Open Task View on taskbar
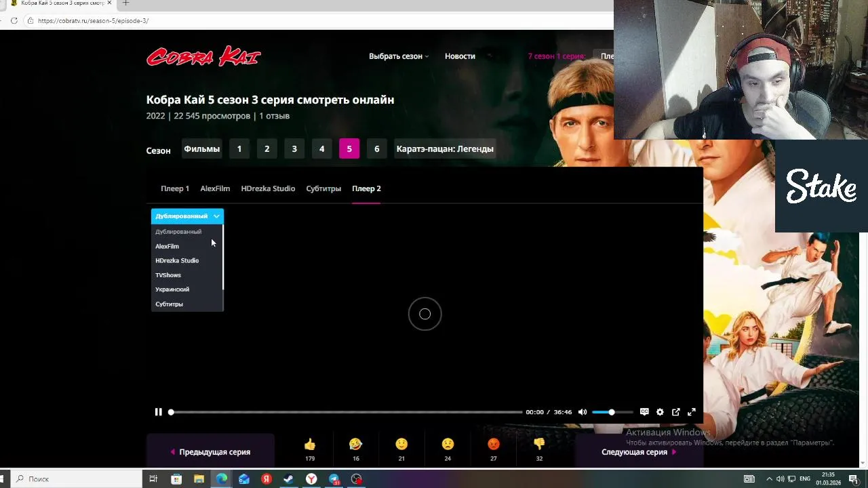Viewport: 868px width, 488px height. [x=153, y=479]
